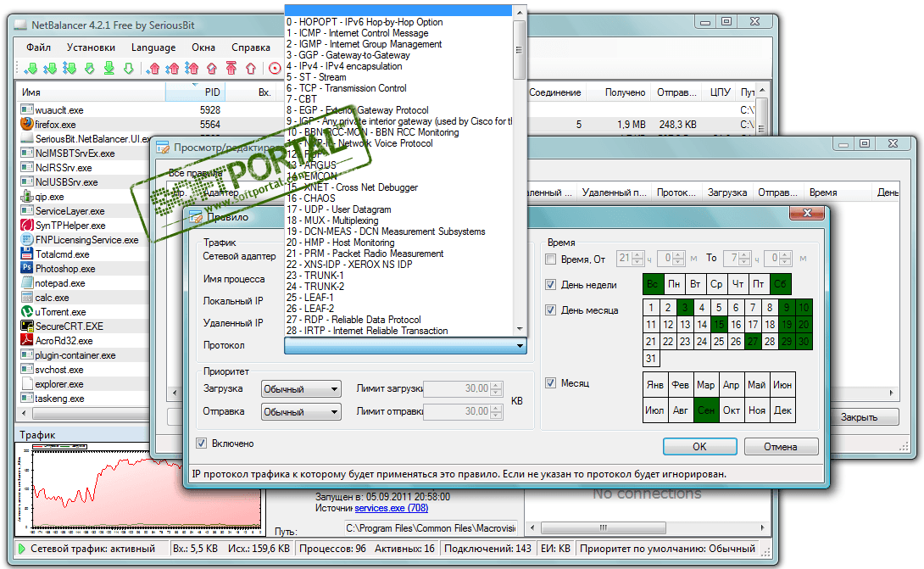Toggle month 'Сен' in month grid
Image resolution: width=924 pixels, height=569 pixels.
click(706, 410)
